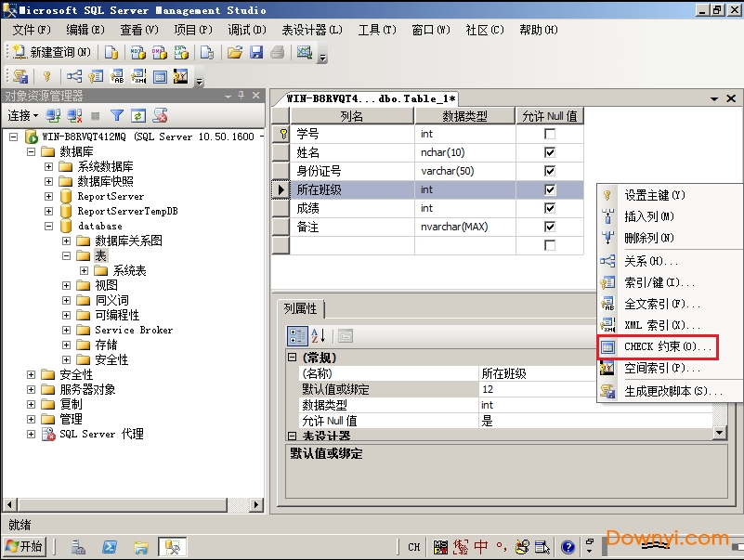The image size is (744, 560).
Task: Click the filter funnel icon in Object Explorer
Action: coord(117,116)
